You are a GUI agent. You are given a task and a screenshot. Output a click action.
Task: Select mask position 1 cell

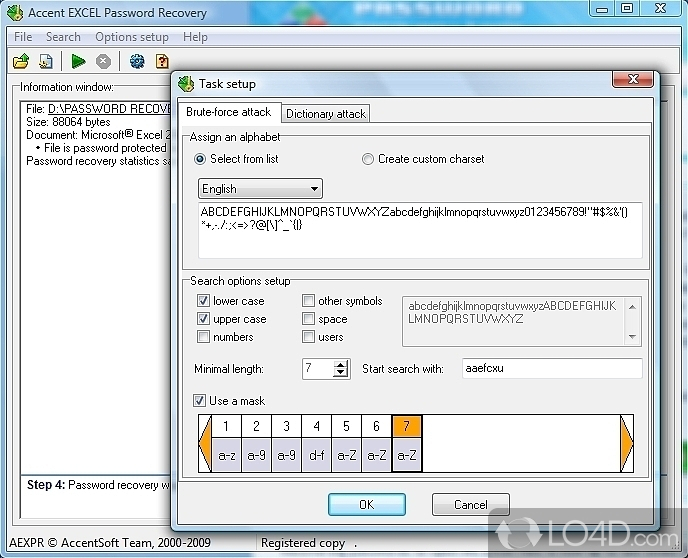226,426
